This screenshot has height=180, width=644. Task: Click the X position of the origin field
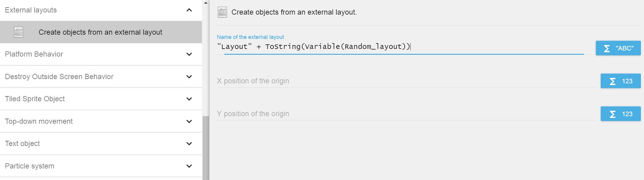coord(406,81)
